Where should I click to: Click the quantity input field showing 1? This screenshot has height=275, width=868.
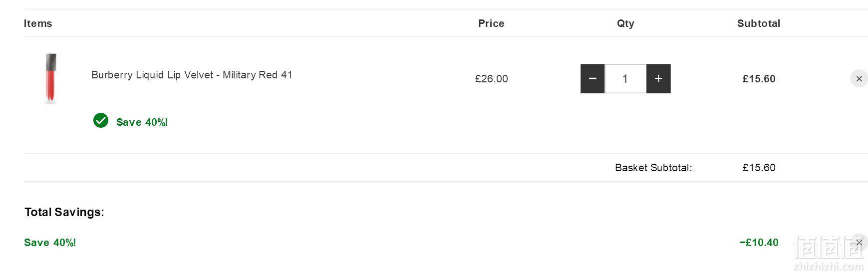click(625, 78)
